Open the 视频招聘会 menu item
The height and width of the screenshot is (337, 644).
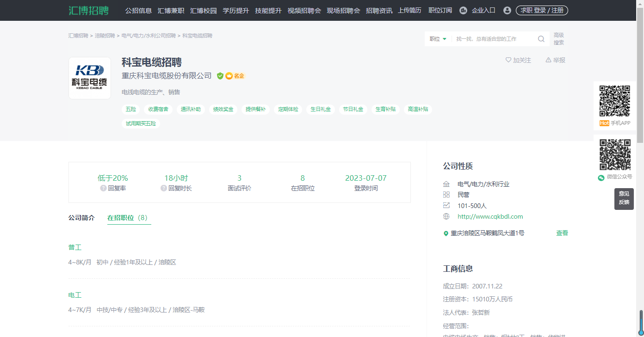304,10
